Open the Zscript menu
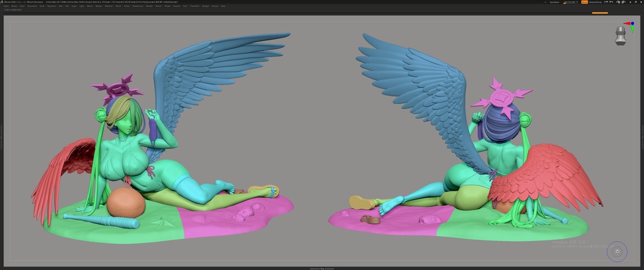 click(215, 6)
